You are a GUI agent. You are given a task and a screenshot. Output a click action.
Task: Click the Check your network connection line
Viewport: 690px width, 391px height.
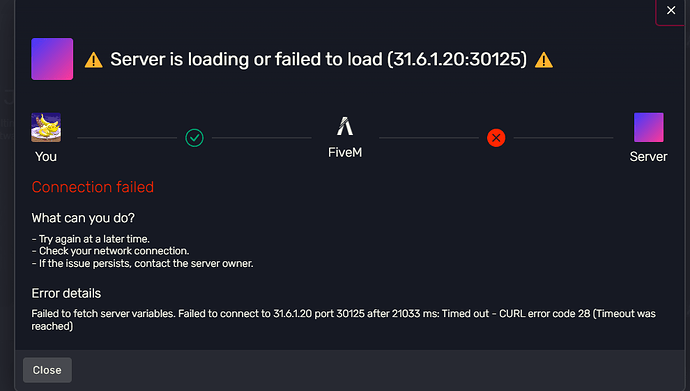click(110, 251)
